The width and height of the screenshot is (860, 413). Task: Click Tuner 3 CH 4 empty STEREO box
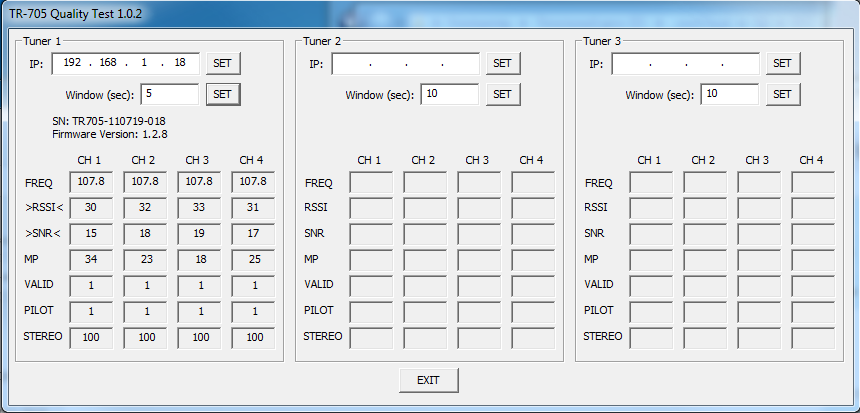tap(813, 338)
